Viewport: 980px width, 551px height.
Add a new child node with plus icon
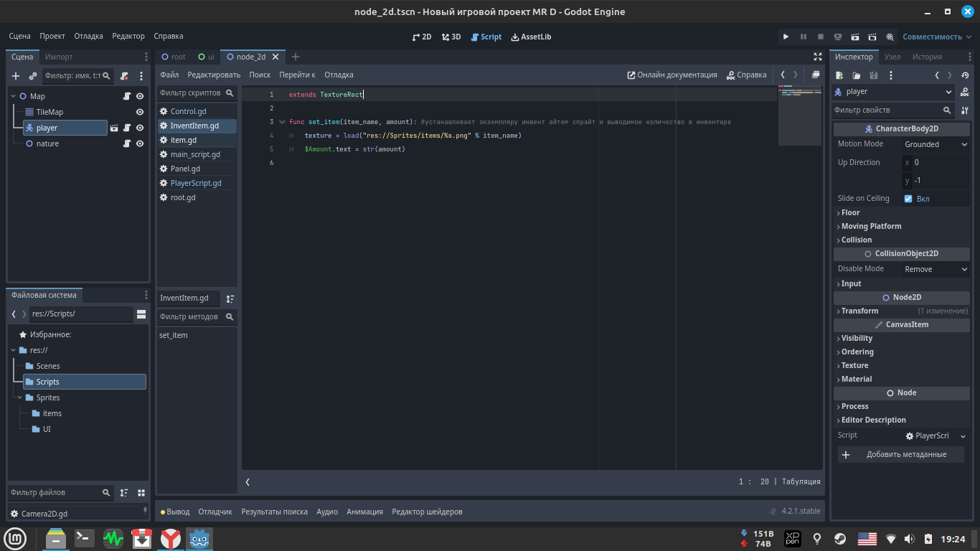coord(16,75)
